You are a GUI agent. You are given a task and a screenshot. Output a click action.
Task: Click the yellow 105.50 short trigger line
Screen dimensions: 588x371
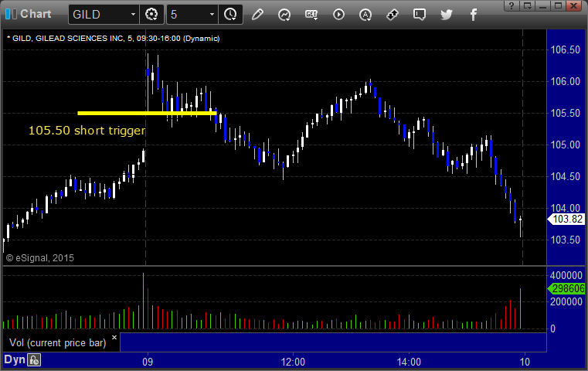(x=147, y=113)
